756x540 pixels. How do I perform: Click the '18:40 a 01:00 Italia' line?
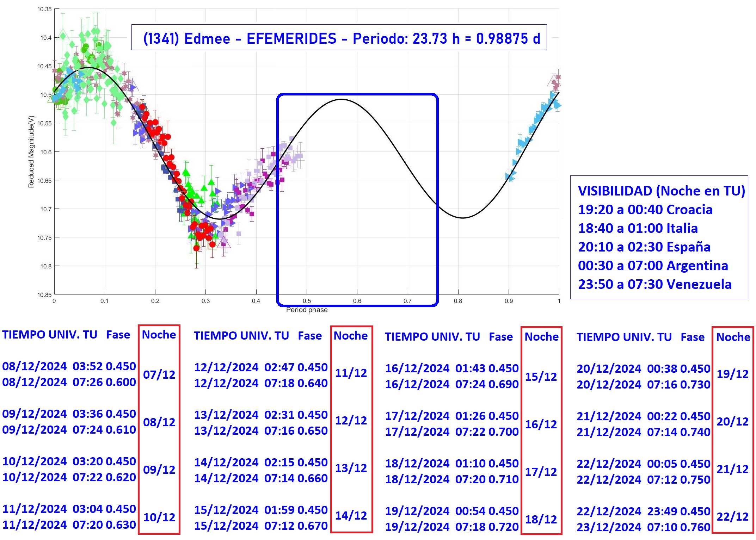pos(638,228)
